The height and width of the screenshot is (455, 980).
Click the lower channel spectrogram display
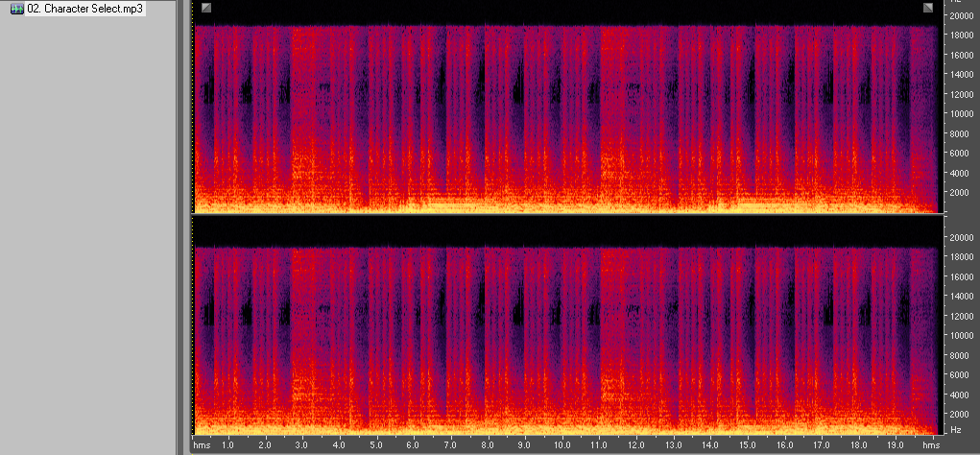[567, 325]
